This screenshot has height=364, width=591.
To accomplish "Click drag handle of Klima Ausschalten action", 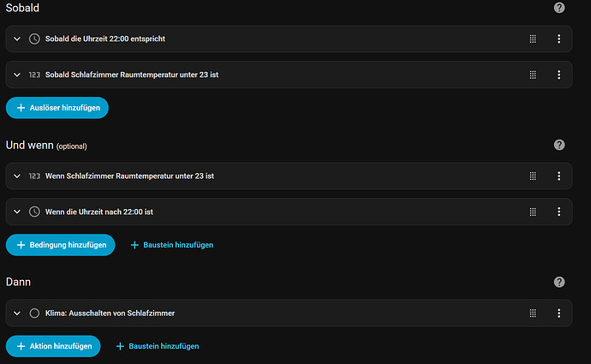I will coord(533,313).
